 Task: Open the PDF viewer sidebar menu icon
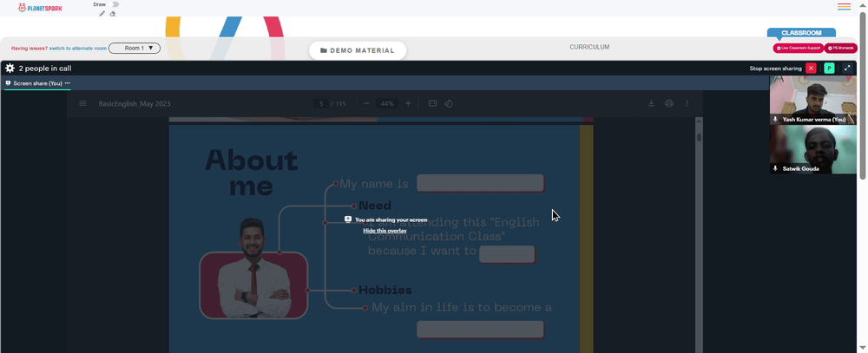coord(82,103)
